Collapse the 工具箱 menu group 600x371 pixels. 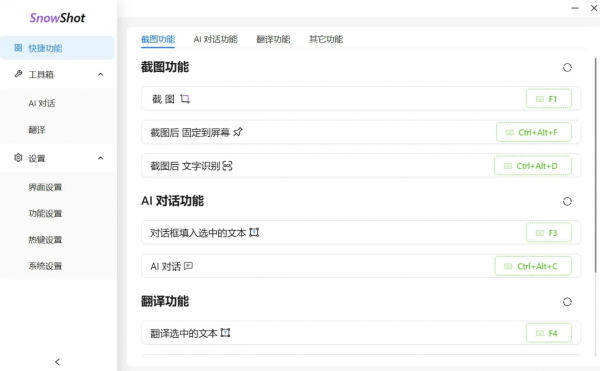click(100, 75)
